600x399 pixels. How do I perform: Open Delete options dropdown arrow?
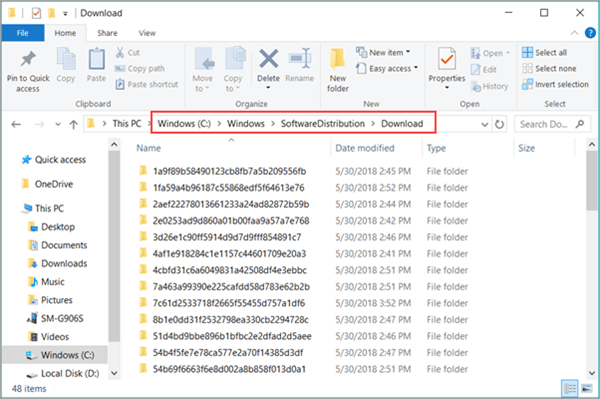coord(268,88)
